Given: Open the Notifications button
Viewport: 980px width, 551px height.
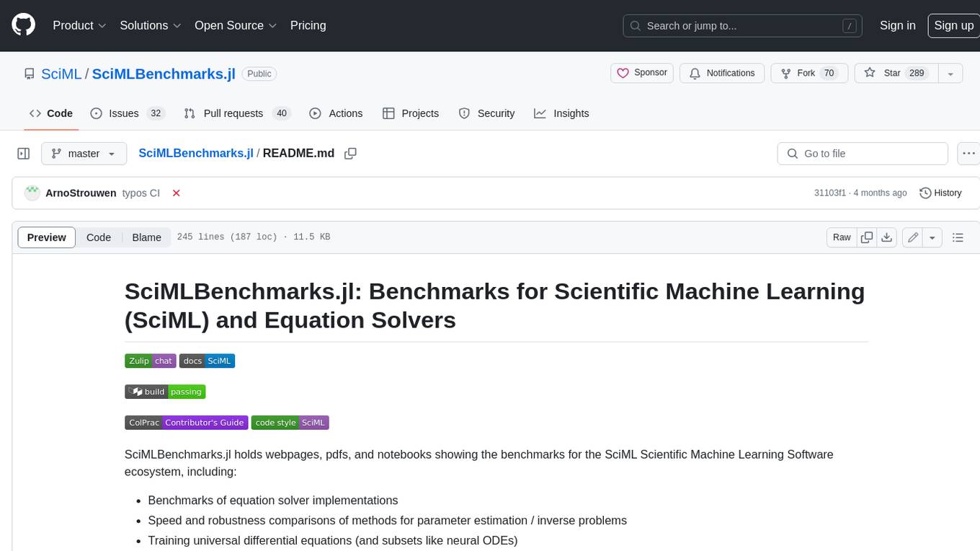Looking at the screenshot, I should (x=722, y=73).
